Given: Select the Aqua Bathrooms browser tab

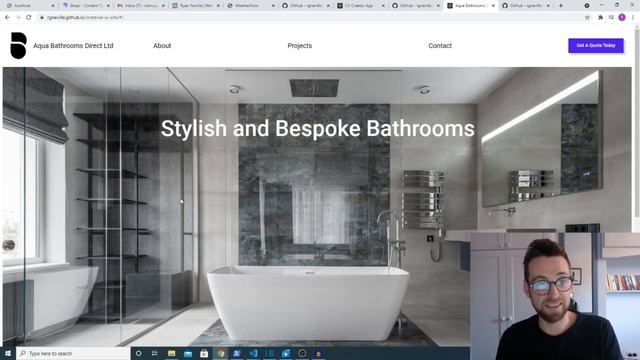Looking at the screenshot, I should pos(470,6).
